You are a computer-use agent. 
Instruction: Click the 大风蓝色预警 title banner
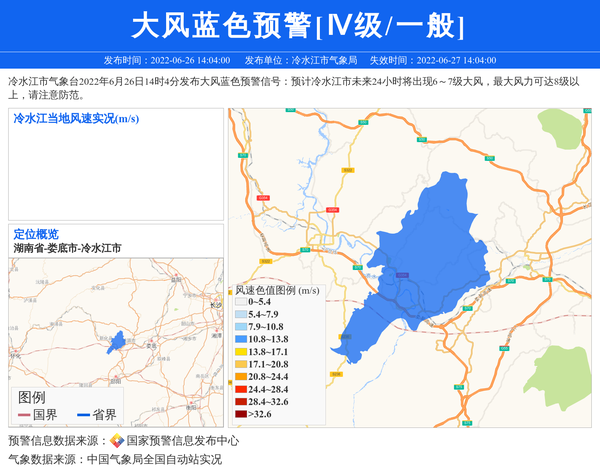(x=299, y=25)
